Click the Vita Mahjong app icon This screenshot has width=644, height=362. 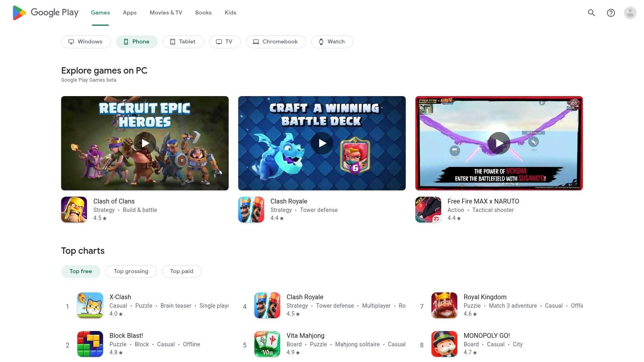267,344
